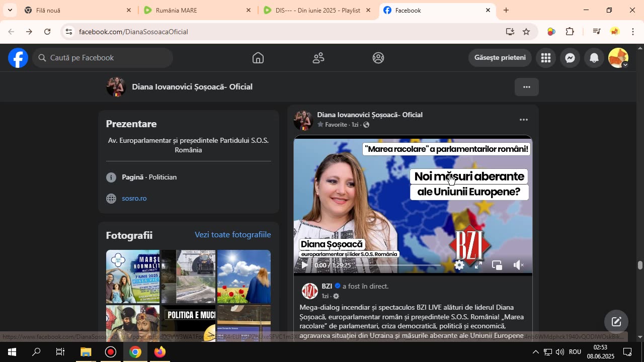
Task: Open the sosro.ro website link
Action: [134, 199]
